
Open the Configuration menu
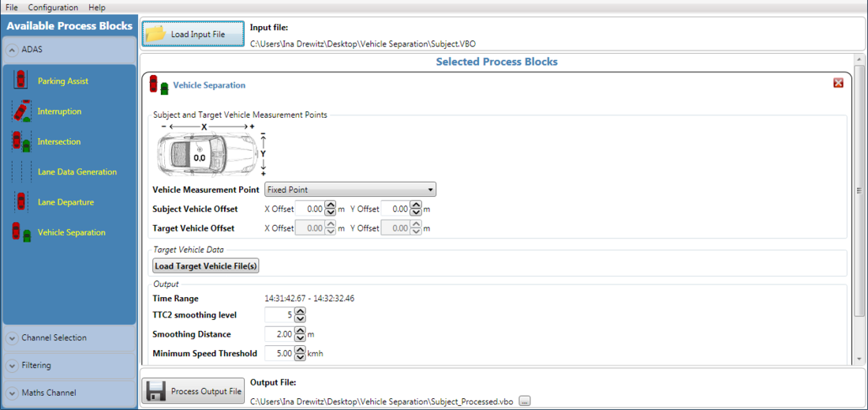point(53,7)
